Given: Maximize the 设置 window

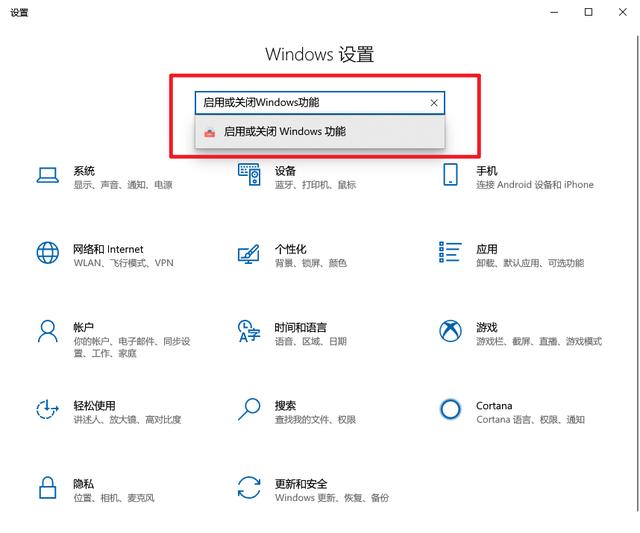Looking at the screenshot, I should coord(588,12).
